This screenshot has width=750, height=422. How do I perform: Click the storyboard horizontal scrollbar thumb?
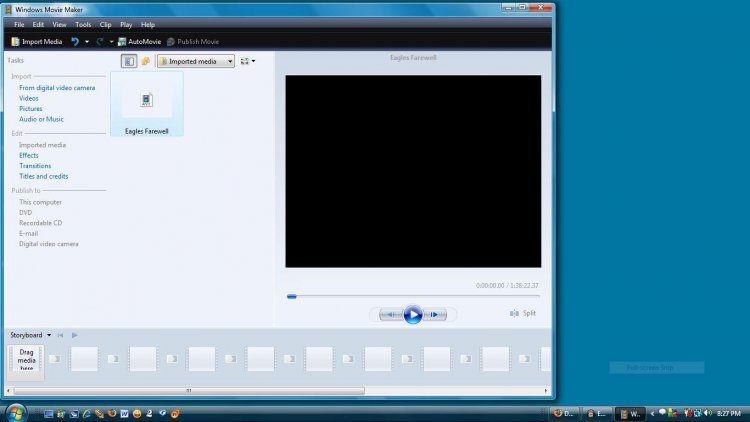[x=189, y=391]
